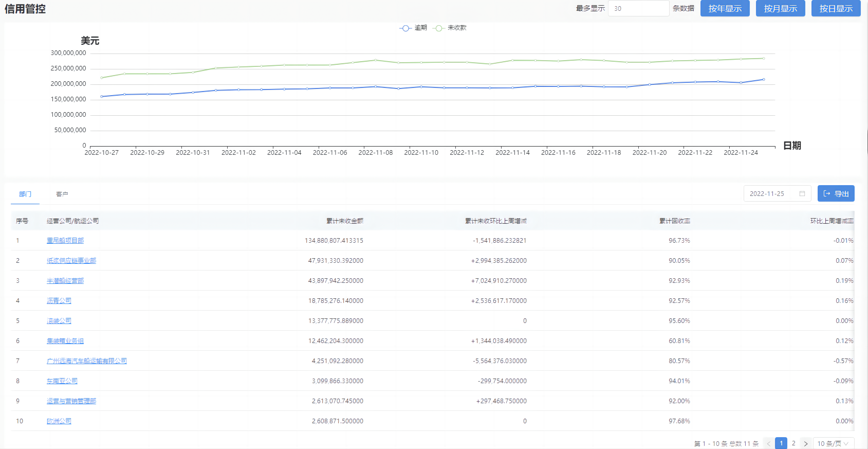The height and width of the screenshot is (449, 868).
Task: Click the value +7,024,910.270000
Action: click(499, 280)
